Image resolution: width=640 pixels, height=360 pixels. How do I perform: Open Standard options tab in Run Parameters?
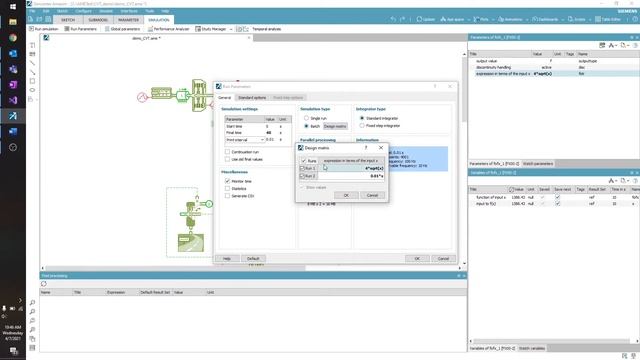click(x=252, y=98)
